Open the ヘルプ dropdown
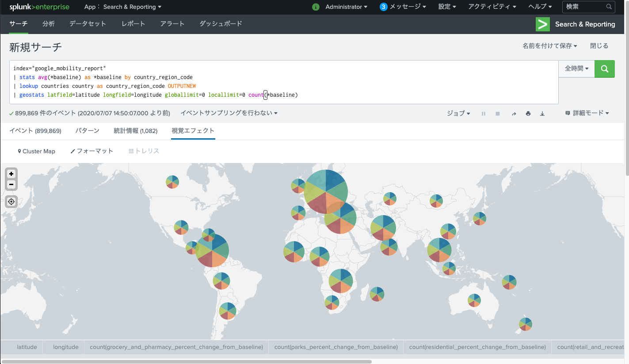Viewport: 629px width, 364px height. [540, 7]
